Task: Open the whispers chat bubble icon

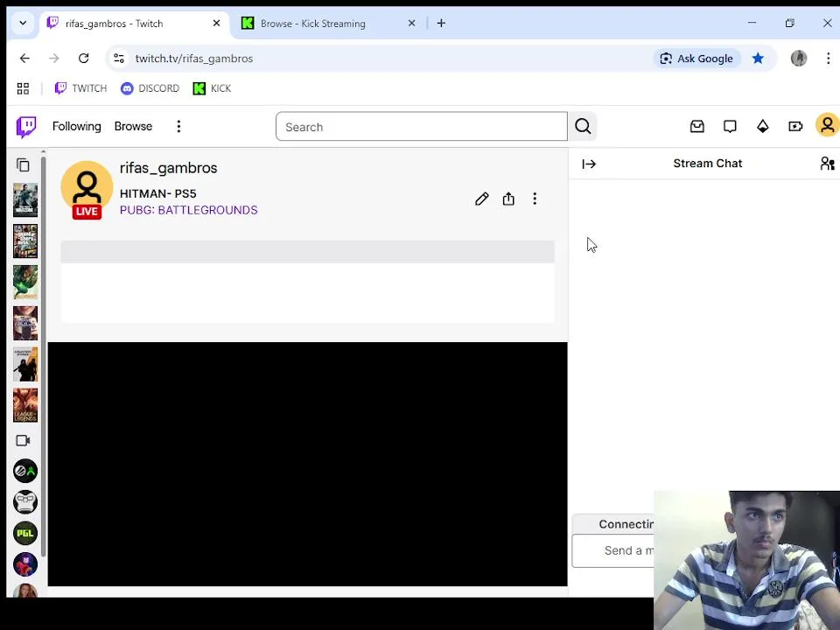Action: 730,126
